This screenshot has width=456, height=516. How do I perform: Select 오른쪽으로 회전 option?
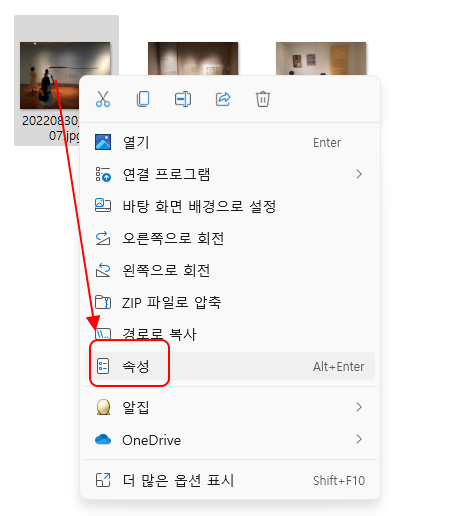[x=230, y=238]
